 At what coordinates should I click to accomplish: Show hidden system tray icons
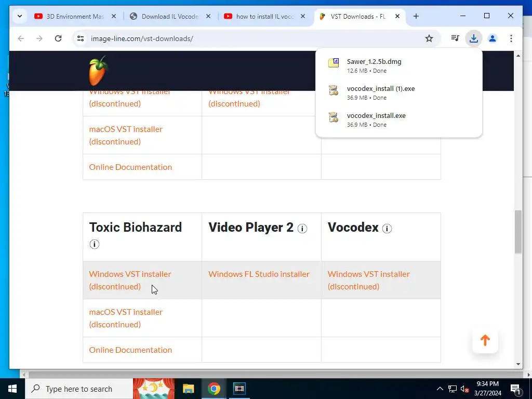pos(440,389)
